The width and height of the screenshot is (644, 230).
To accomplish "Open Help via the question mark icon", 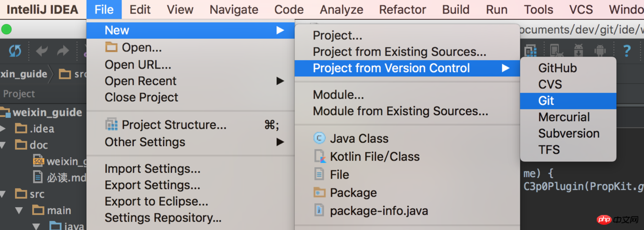I will [627, 50].
